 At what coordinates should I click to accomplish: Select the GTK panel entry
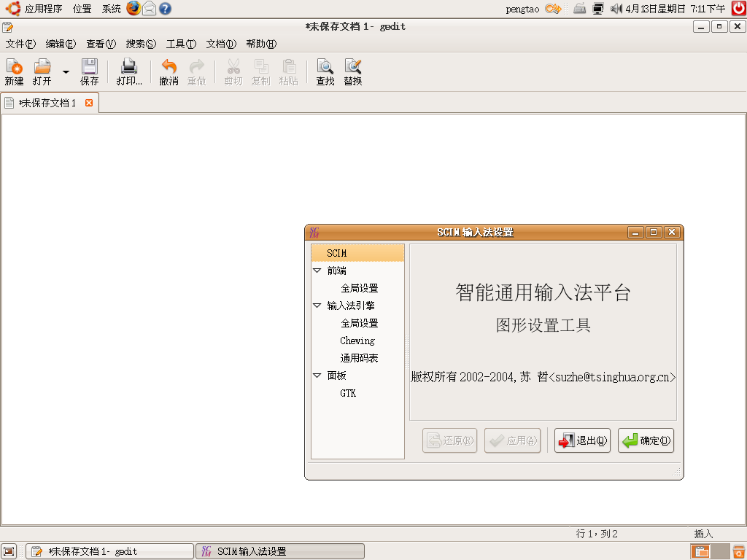tap(348, 393)
